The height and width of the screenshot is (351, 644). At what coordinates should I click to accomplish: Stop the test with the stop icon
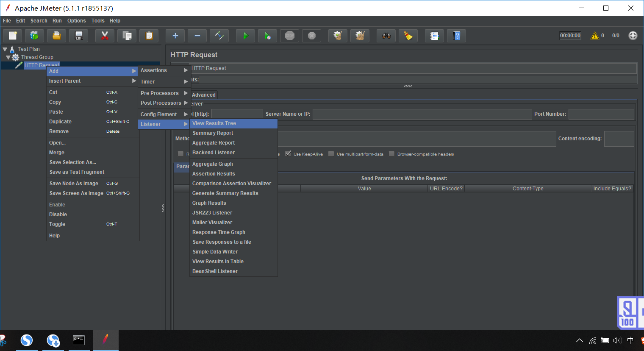tap(289, 36)
